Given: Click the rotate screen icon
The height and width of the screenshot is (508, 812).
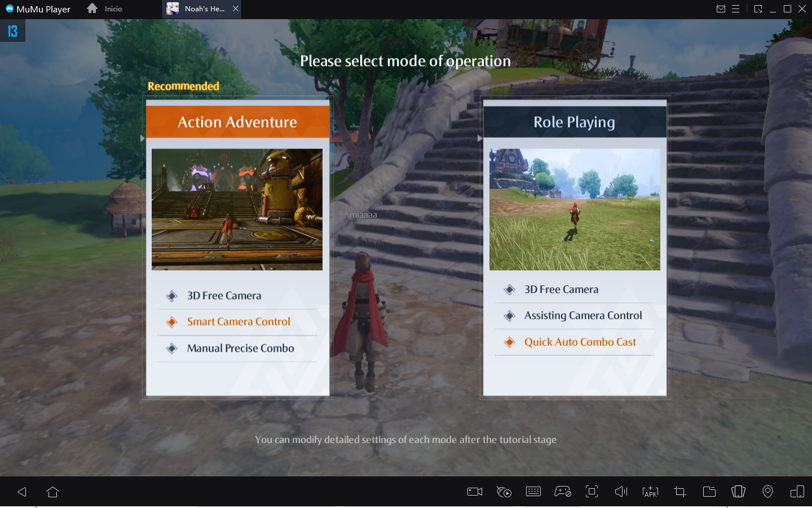Looking at the screenshot, I should point(738,492).
